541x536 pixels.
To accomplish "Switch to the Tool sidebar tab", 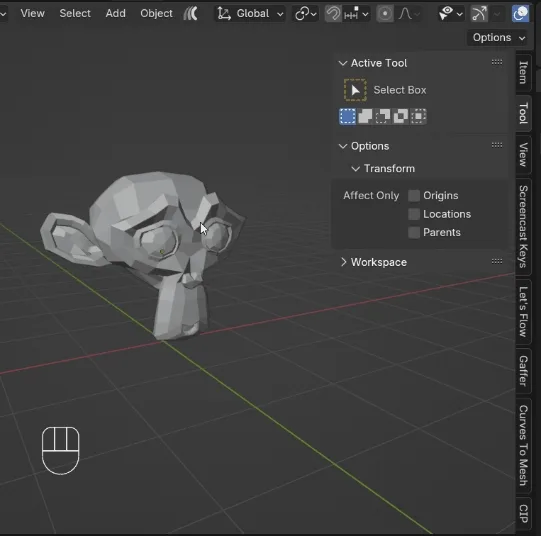I will 523,113.
